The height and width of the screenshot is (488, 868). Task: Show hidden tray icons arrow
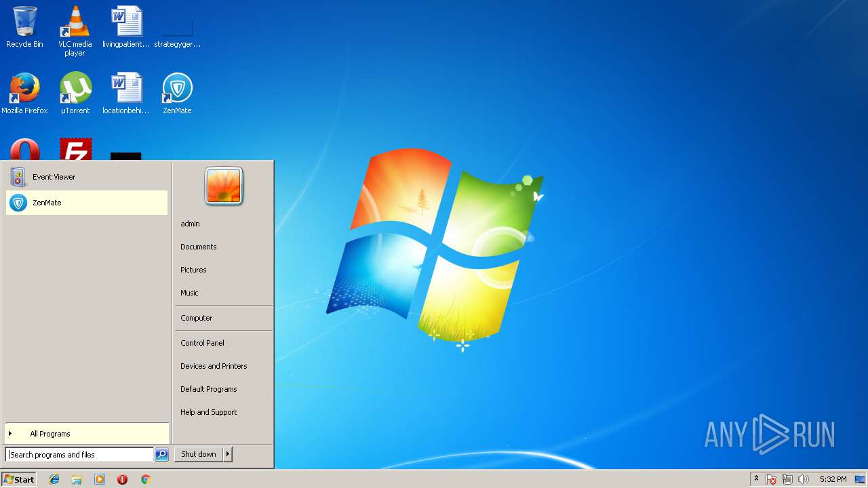tap(756, 479)
